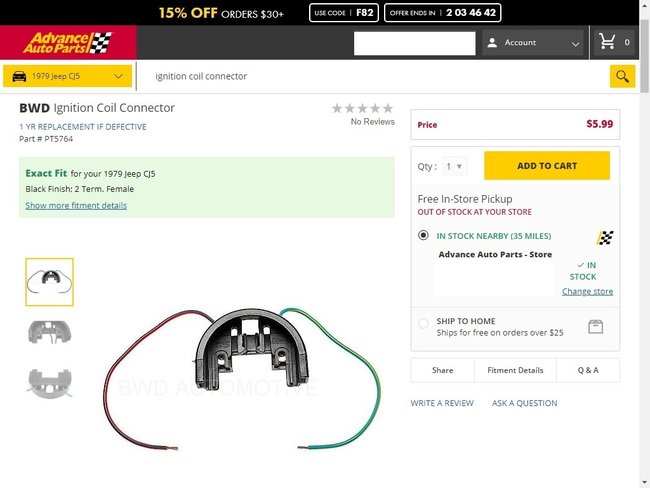Click the account person icon
The height and width of the screenshot is (488, 650).
pos(492,43)
